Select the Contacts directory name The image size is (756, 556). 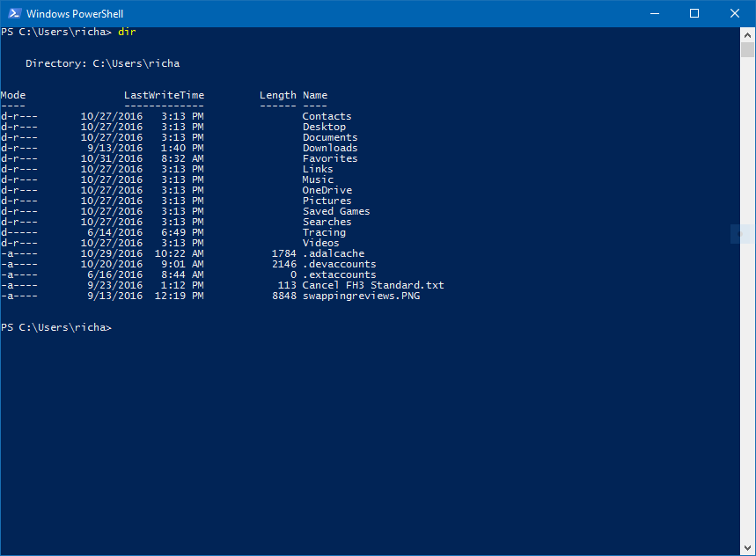[325, 115]
